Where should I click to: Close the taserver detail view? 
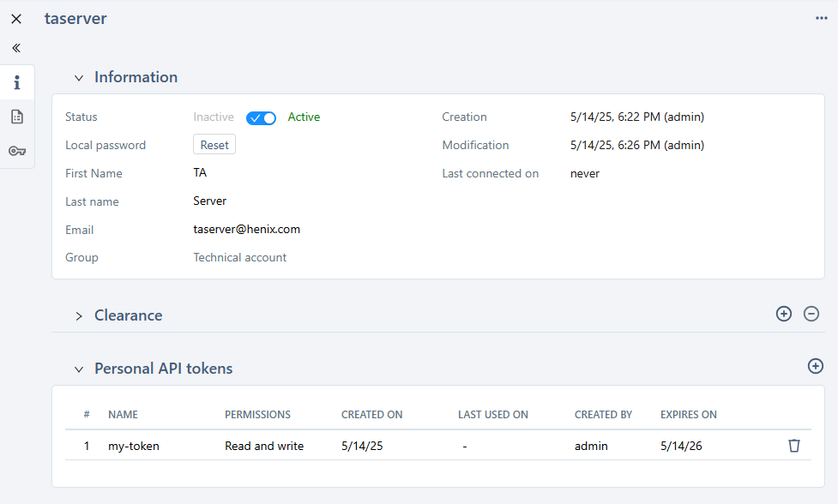click(15, 18)
